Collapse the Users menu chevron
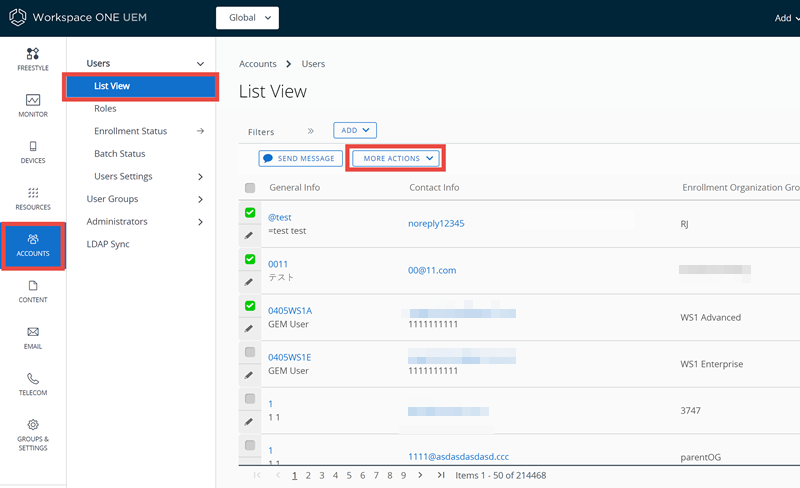The width and height of the screenshot is (800, 488). [201, 64]
